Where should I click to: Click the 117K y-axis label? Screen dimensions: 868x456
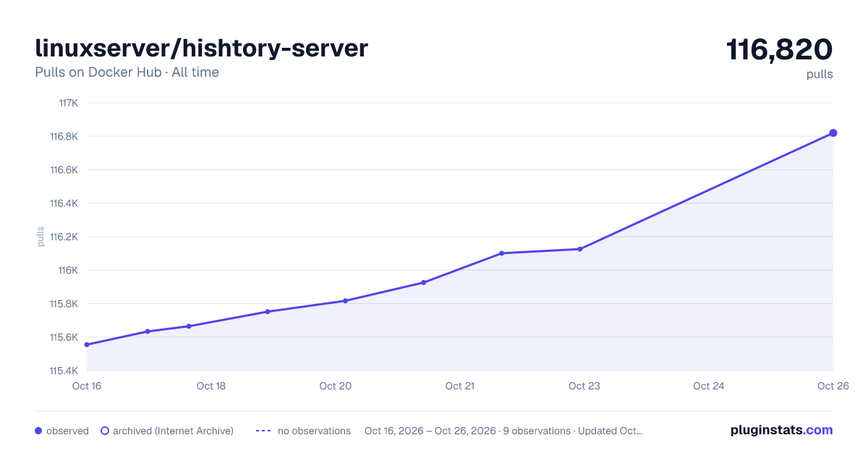pyautogui.click(x=69, y=103)
